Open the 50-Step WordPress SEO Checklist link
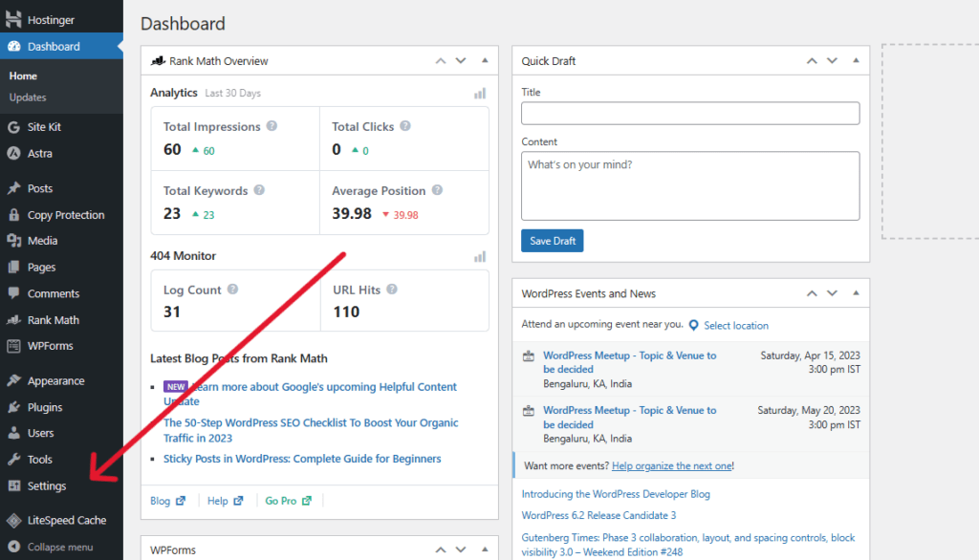The image size is (979, 560). [x=311, y=430]
